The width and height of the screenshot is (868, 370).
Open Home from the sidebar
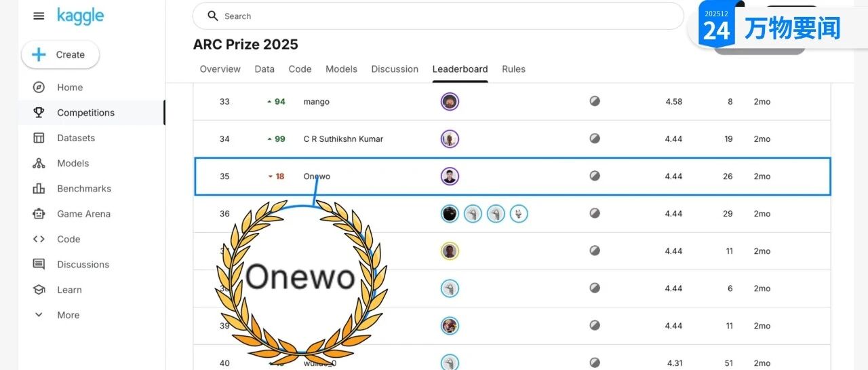point(70,88)
